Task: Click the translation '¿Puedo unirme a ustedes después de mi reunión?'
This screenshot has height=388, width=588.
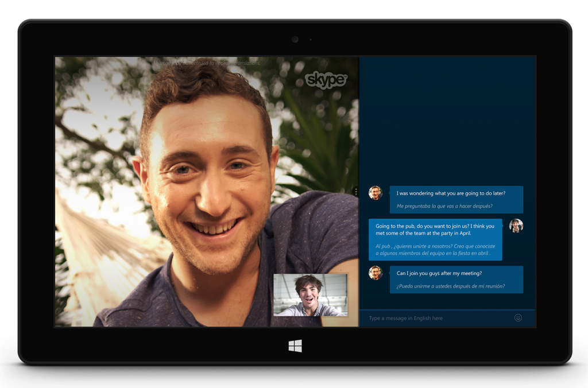Action: pyautogui.click(x=451, y=285)
